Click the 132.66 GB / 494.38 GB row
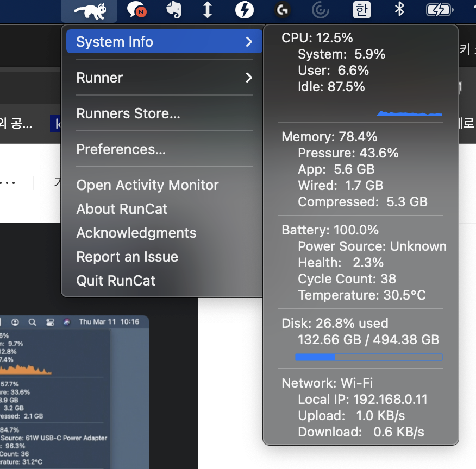 (x=368, y=340)
